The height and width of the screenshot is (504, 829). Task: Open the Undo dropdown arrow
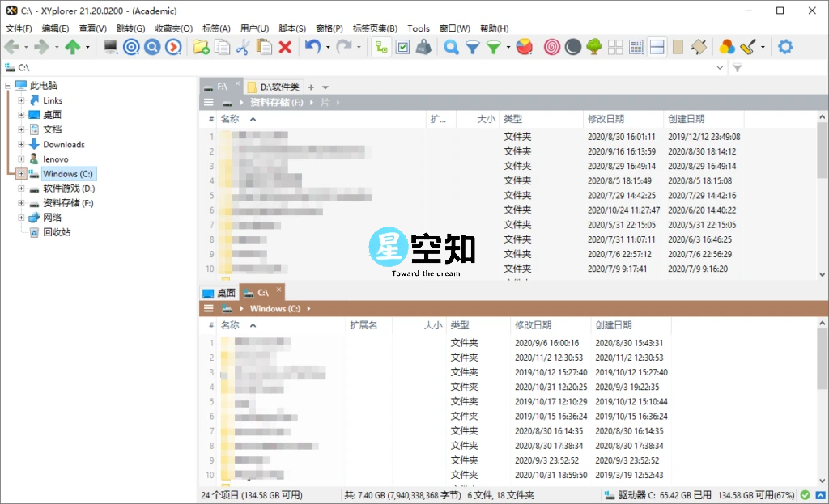point(326,47)
